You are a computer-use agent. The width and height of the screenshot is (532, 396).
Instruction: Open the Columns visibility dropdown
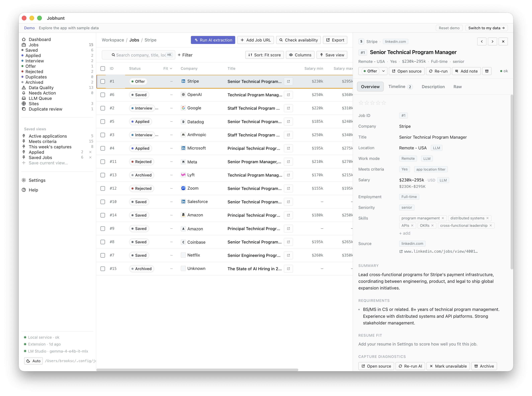pos(300,55)
